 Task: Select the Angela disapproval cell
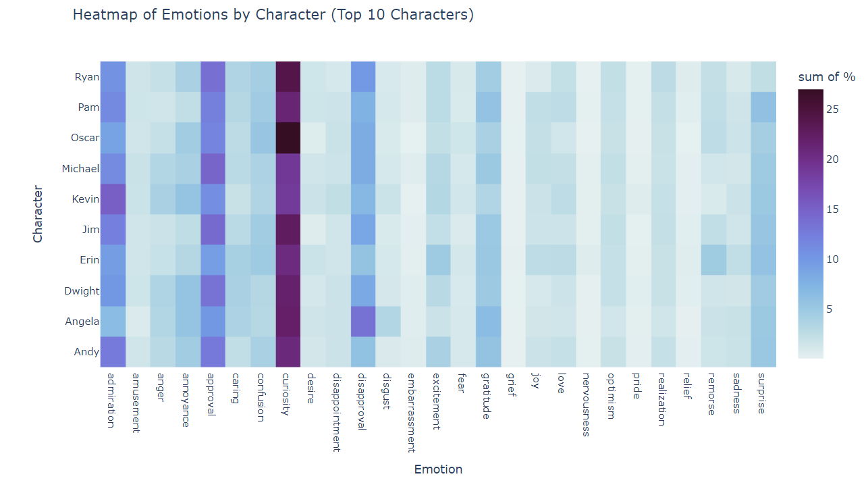tap(363, 321)
